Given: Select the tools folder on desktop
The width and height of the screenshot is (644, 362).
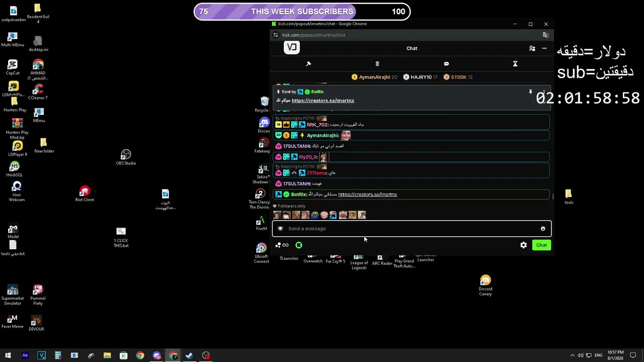Looking at the screenshot, I should (569, 197).
